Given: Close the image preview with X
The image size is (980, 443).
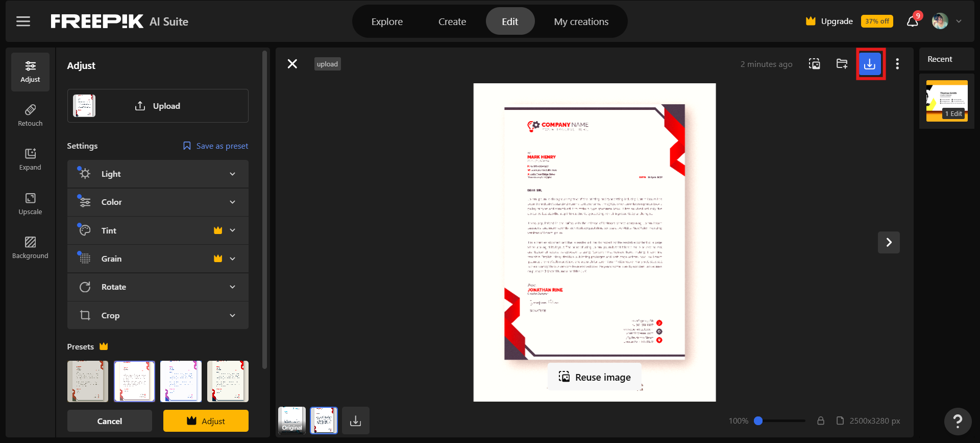Looking at the screenshot, I should point(292,64).
